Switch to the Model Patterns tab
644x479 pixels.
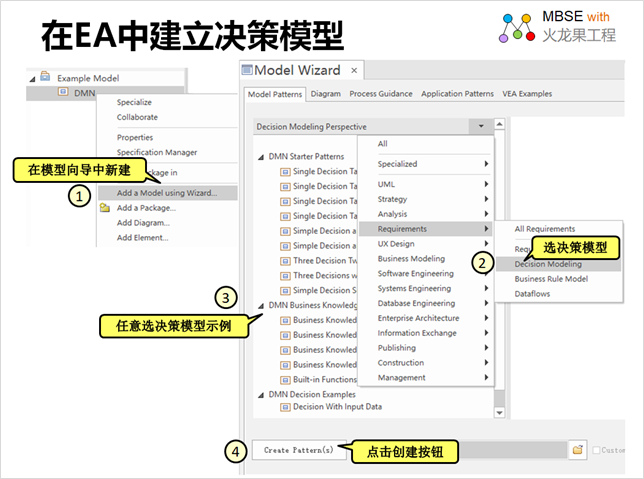coord(275,94)
